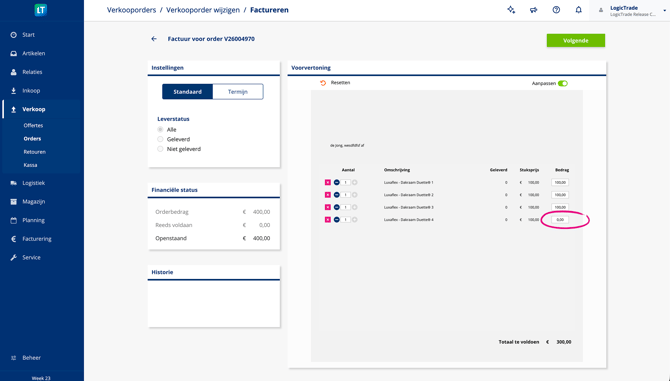This screenshot has height=381, width=670.
Task: Switch to Termijn invoice mode
Action: click(238, 91)
